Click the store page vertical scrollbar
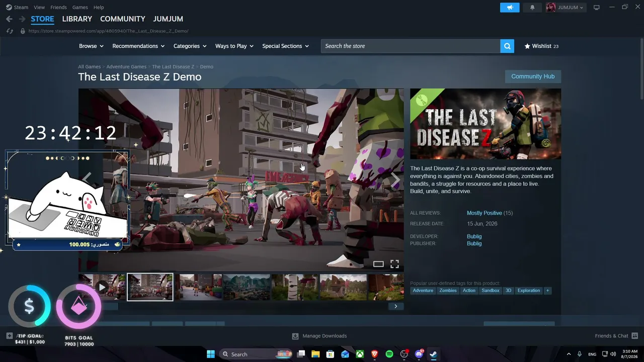The image size is (644, 362). [x=641, y=68]
